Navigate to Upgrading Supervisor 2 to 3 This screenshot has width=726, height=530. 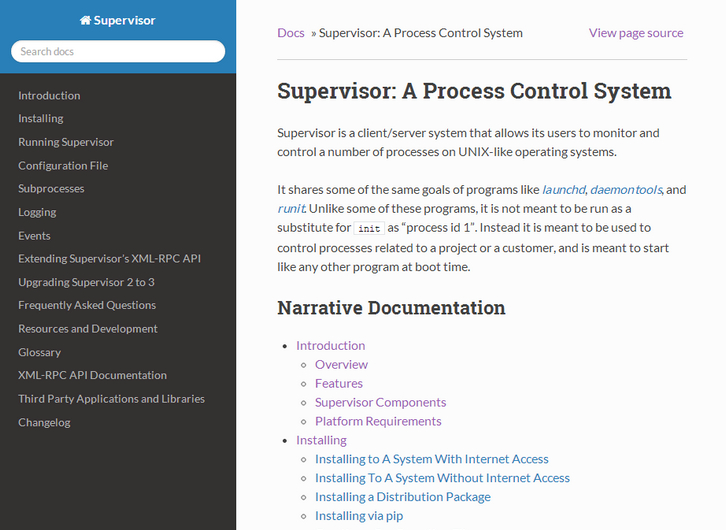coord(86,282)
